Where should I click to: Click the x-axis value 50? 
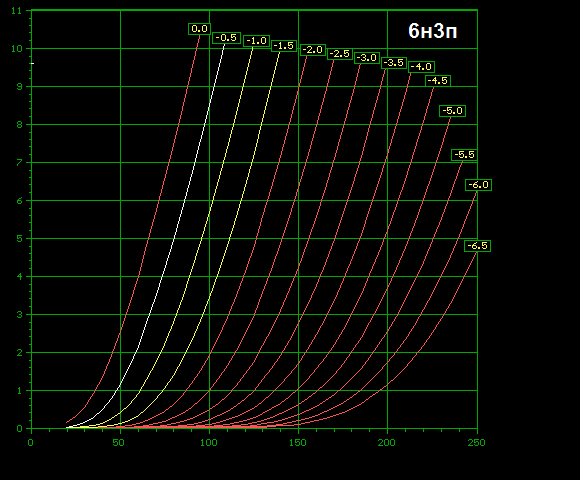(x=118, y=443)
